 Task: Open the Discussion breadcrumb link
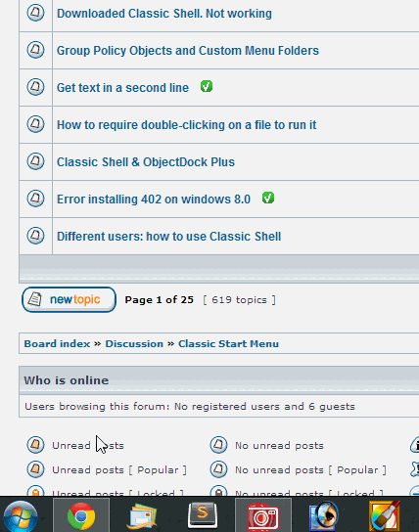(x=134, y=343)
